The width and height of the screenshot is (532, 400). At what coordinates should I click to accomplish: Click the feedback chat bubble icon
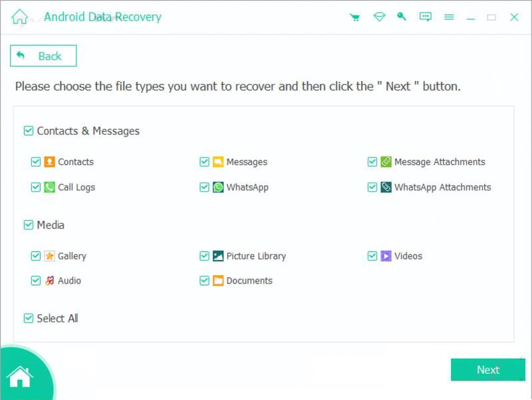426,17
